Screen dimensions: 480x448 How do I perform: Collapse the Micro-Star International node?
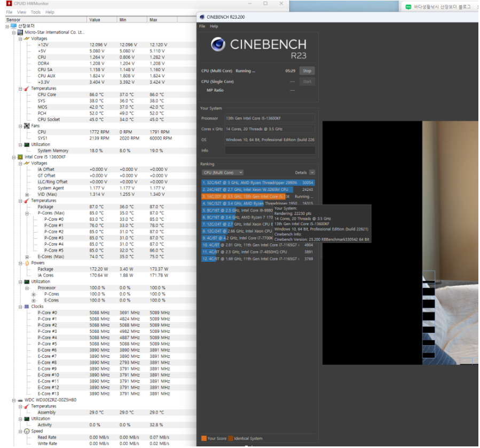14,33
